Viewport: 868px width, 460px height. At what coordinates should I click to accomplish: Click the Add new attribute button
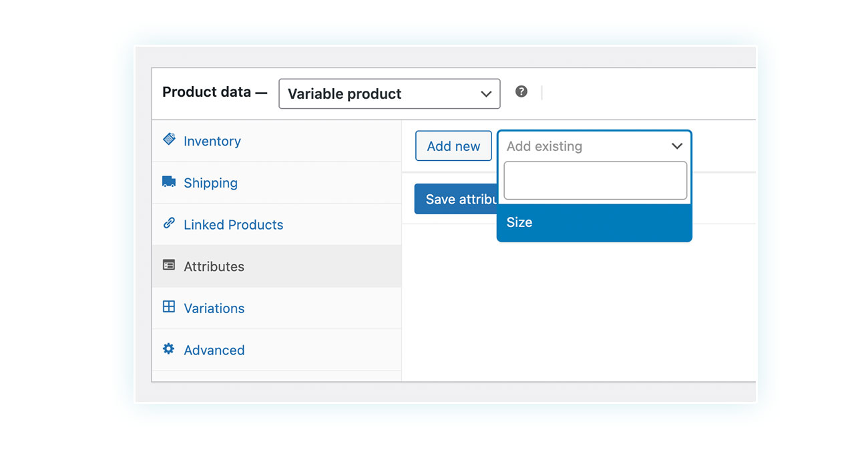[x=453, y=146]
